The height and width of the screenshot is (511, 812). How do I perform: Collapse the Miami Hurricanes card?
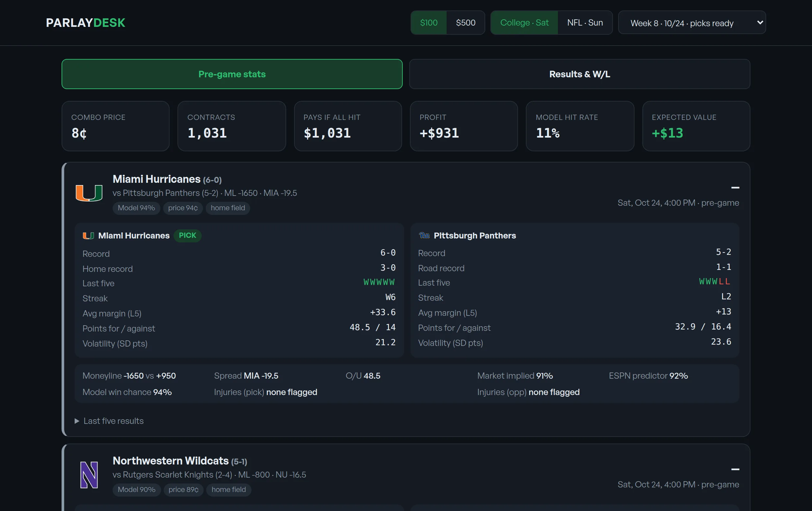(x=735, y=188)
